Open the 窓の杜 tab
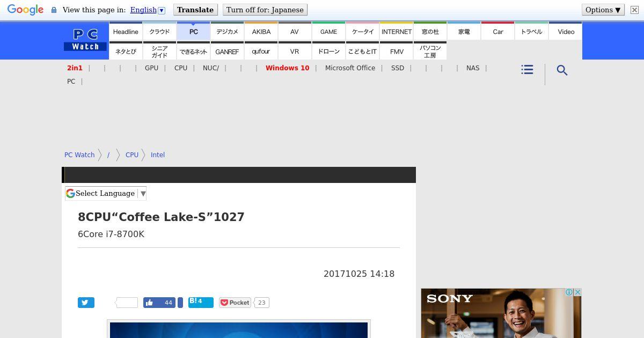 [x=430, y=31]
